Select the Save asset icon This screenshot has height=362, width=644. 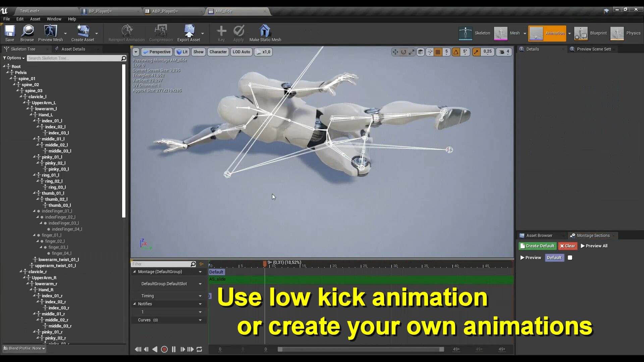pos(9,33)
